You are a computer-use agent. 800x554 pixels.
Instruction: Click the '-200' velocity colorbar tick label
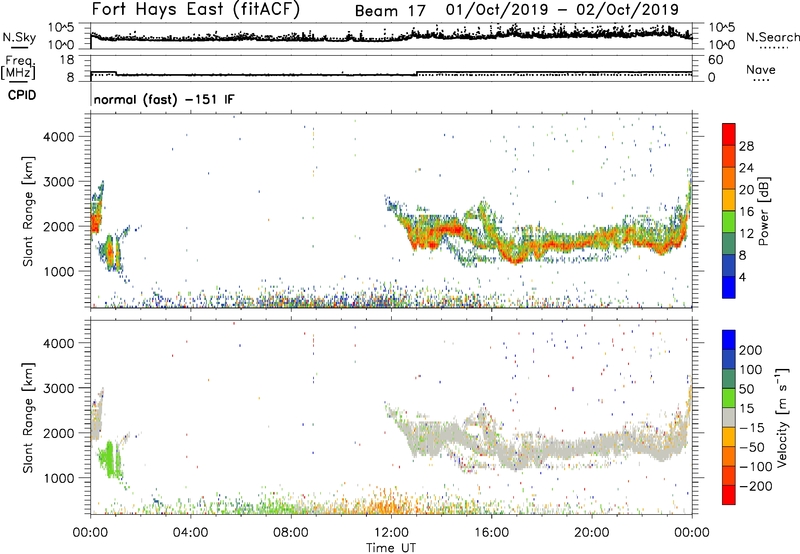[756, 486]
